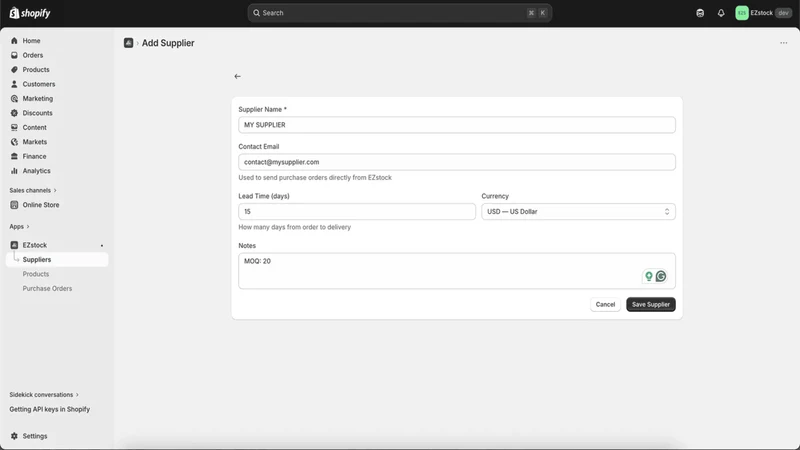The image size is (800, 450).
Task: Open the EZstock account menu
Action: click(x=763, y=13)
